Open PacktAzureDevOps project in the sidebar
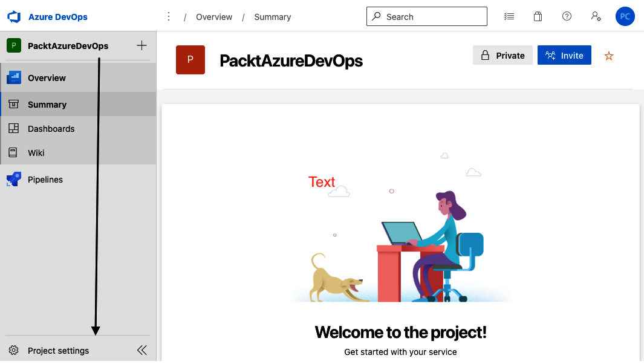This screenshot has height=364, width=644. (x=68, y=46)
